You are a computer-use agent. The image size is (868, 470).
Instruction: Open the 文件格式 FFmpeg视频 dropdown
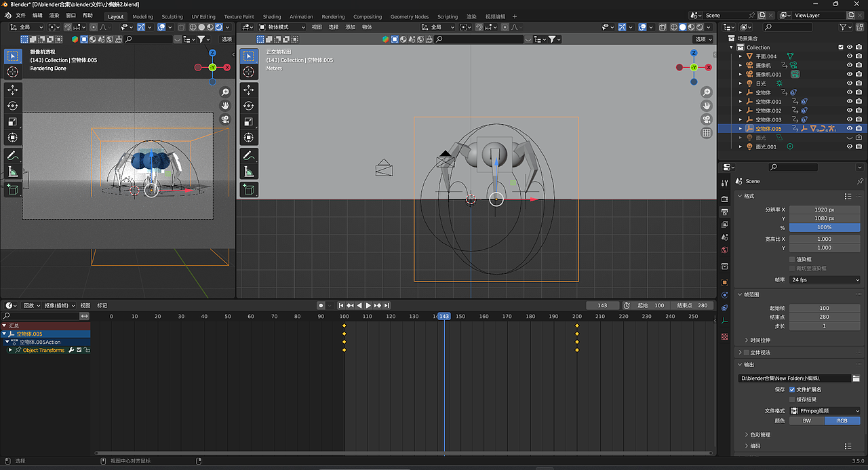pyautogui.click(x=825, y=410)
